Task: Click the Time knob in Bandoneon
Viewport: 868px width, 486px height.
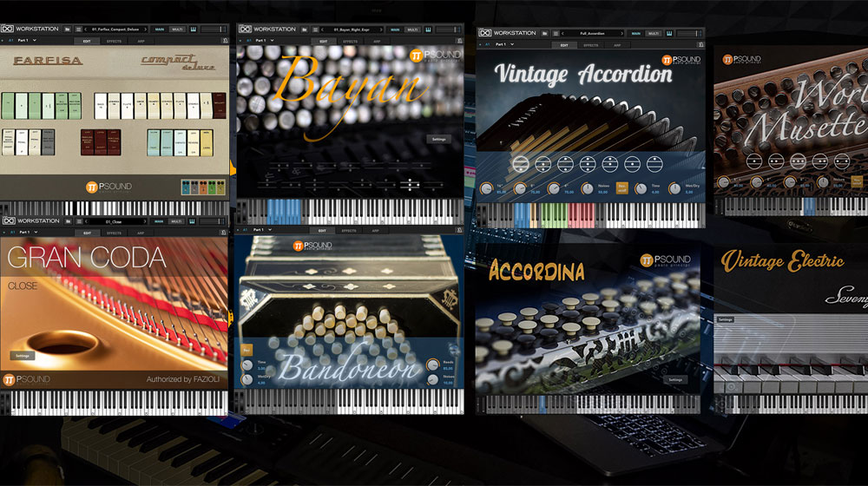Action: (247, 365)
